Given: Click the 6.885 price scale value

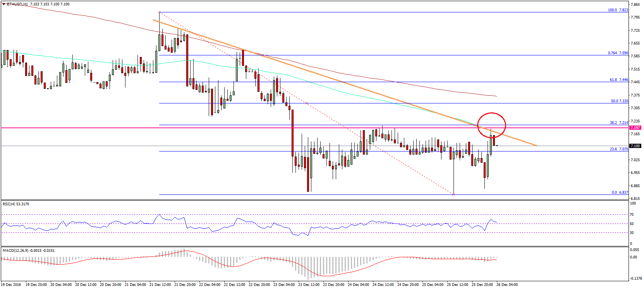Looking at the screenshot, I should (x=635, y=186).
